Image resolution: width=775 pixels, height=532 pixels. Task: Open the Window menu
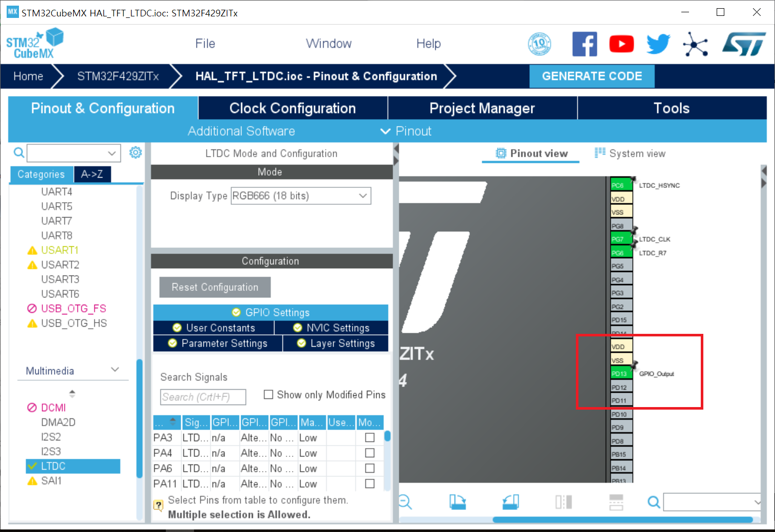pyautogui.click(x=329, y=44)
